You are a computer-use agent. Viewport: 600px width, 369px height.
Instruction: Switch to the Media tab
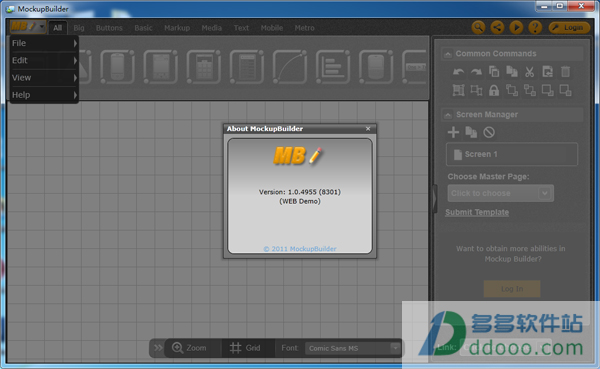click(x=212, y=28)
